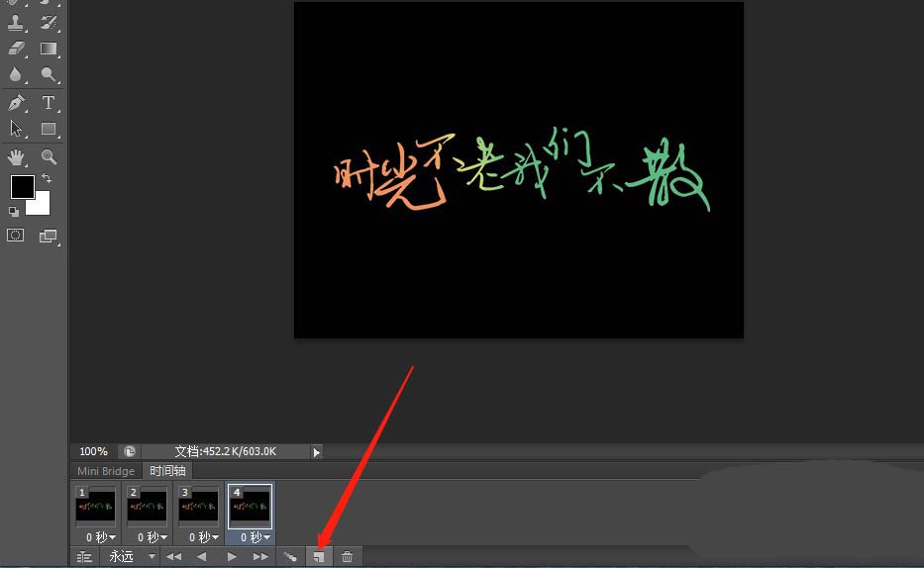Reset to default foreground/background colors
This screenshot has height=568, width=924.
(x=14, y=212)
